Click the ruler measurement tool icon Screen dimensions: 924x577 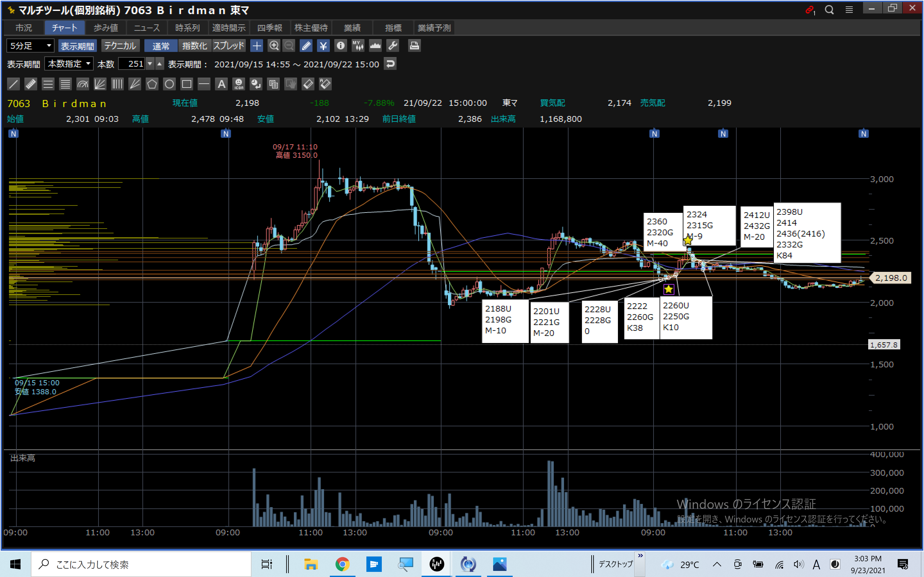(x=30, y=84)
